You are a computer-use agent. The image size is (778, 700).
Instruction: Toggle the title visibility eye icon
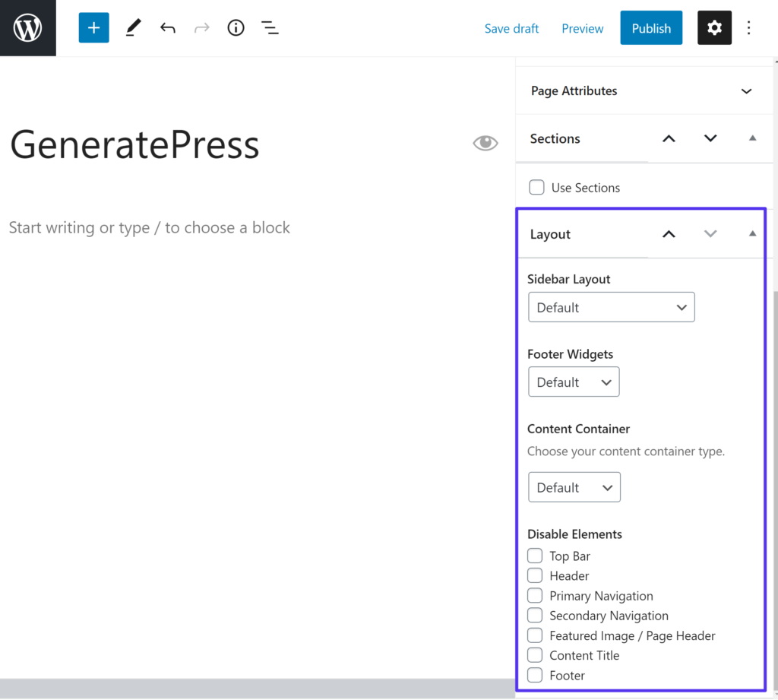pos(485,143)
